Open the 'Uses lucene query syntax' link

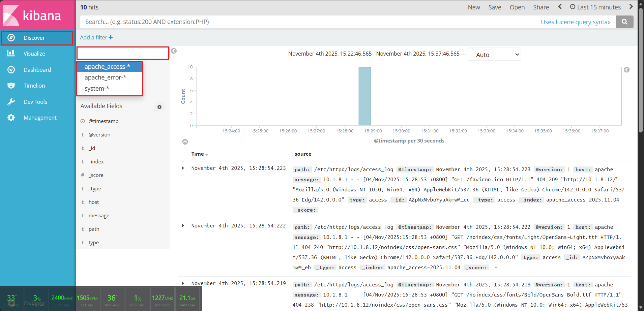(576, 22)
